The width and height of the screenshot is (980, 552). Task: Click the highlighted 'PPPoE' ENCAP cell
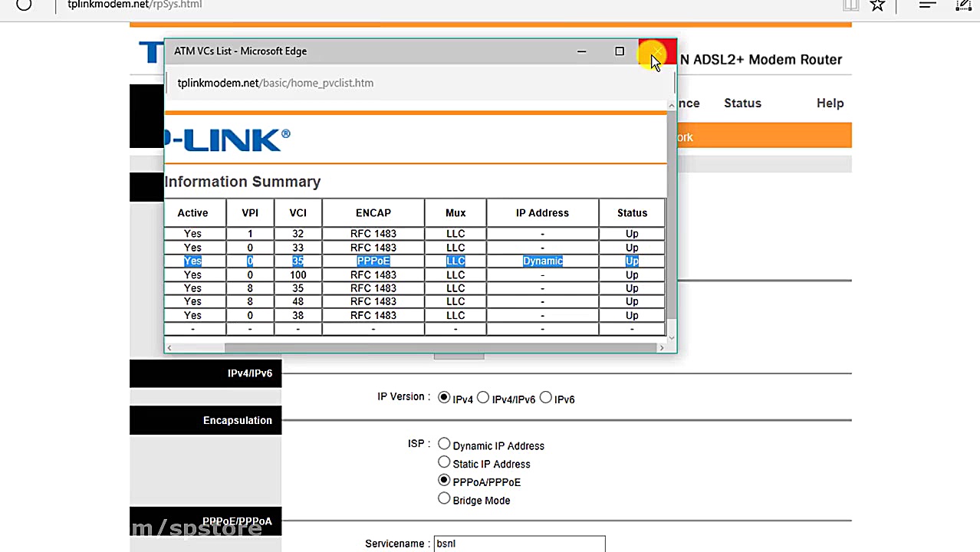[x=373, y=261]
